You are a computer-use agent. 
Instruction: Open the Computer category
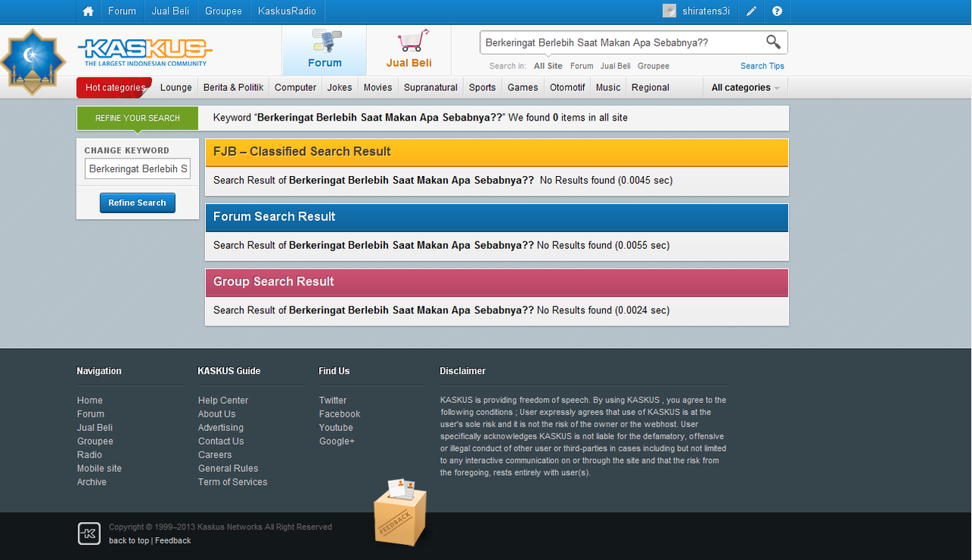295,87
